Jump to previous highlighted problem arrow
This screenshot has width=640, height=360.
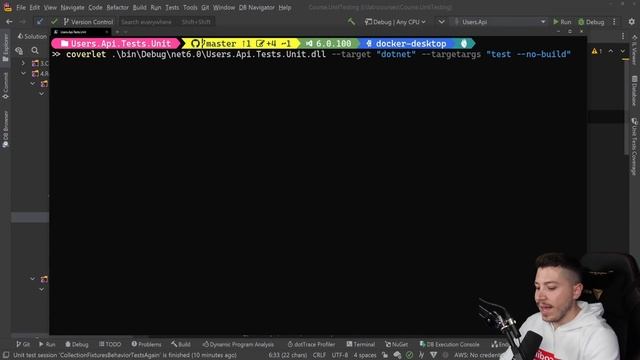(x=611, y=51)
